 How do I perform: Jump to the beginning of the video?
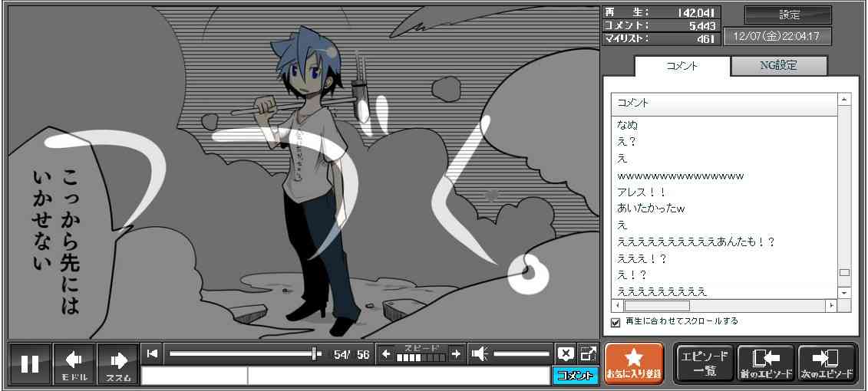coord(153,353)
